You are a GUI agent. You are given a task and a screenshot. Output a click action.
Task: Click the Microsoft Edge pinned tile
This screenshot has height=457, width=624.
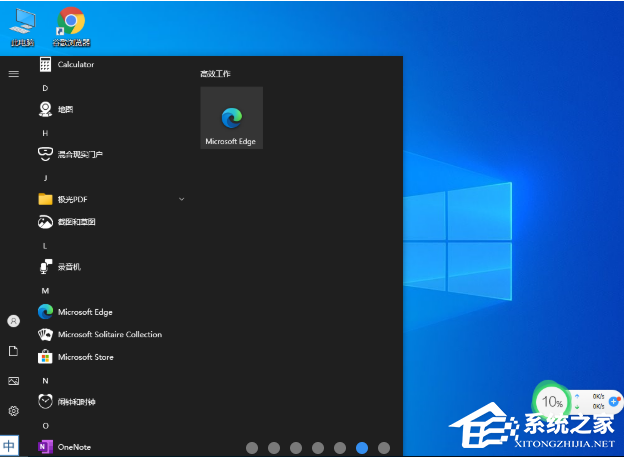coord(231,118)
